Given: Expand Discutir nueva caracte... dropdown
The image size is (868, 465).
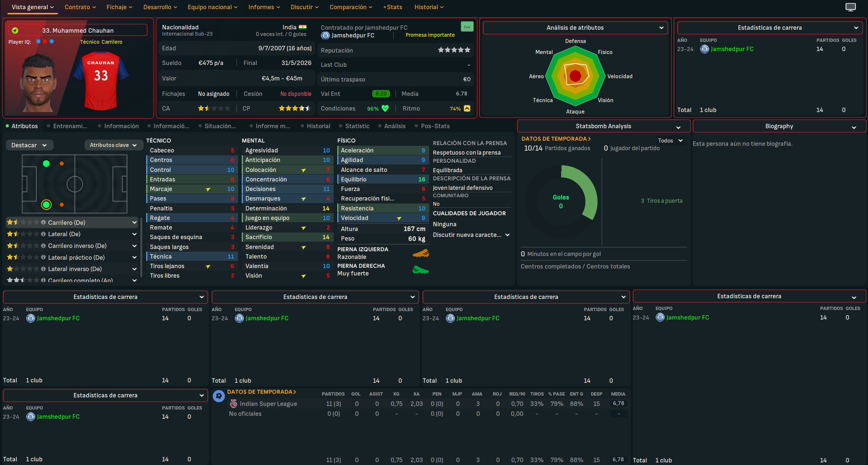Looking at the screenshot, I should 471,235.
